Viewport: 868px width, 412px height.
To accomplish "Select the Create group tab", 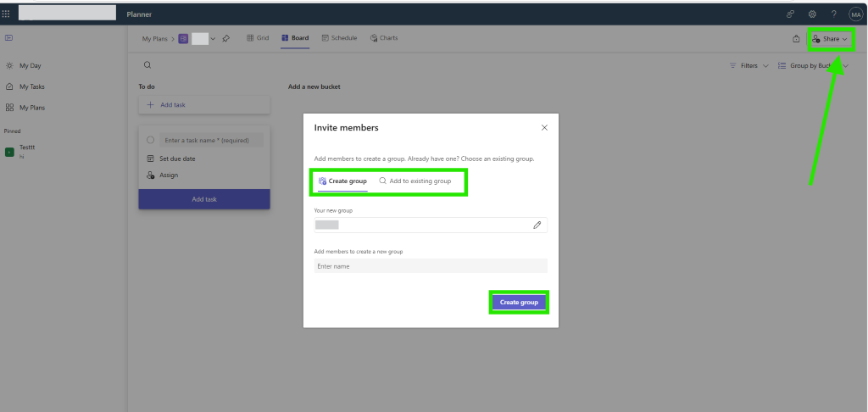I will (342, 181).
